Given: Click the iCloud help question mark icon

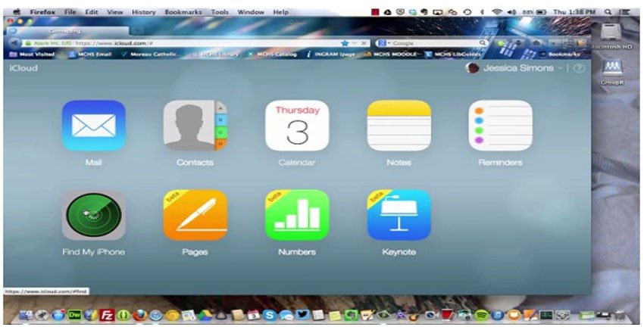Looking at the screenshot, I should (579, 68).
